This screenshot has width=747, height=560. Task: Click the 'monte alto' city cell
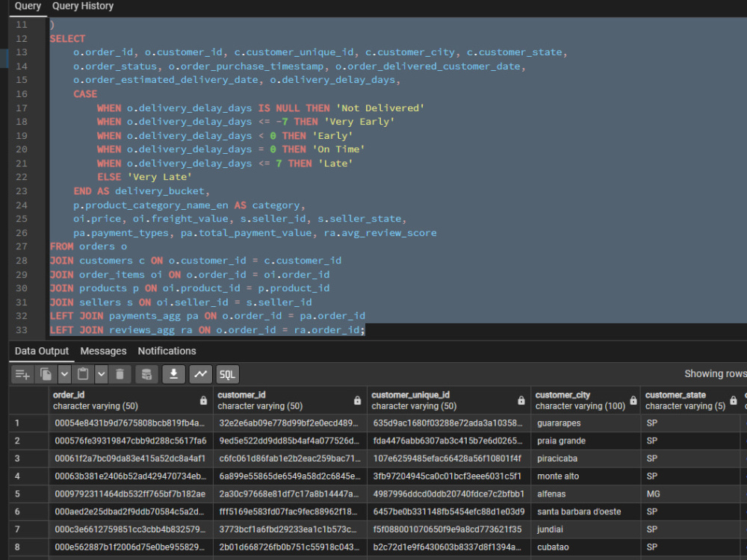(586, 476)
